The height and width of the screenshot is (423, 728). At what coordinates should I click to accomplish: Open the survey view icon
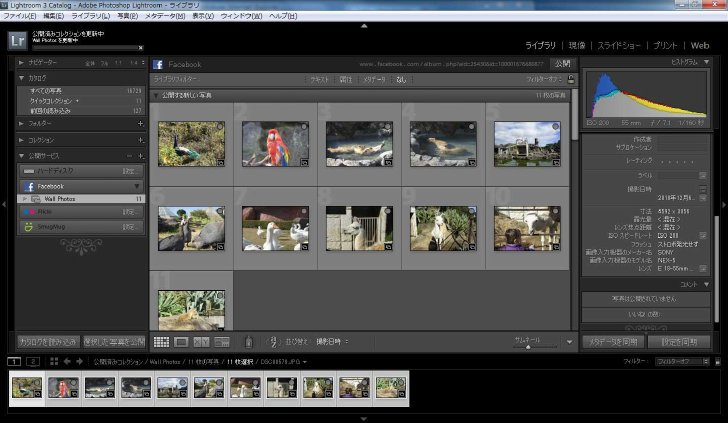[221, 342]
